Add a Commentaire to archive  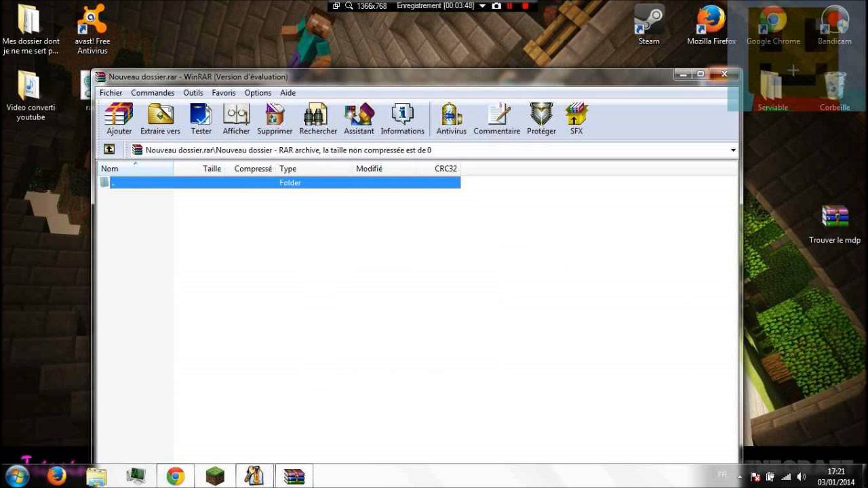pos(497,119)
